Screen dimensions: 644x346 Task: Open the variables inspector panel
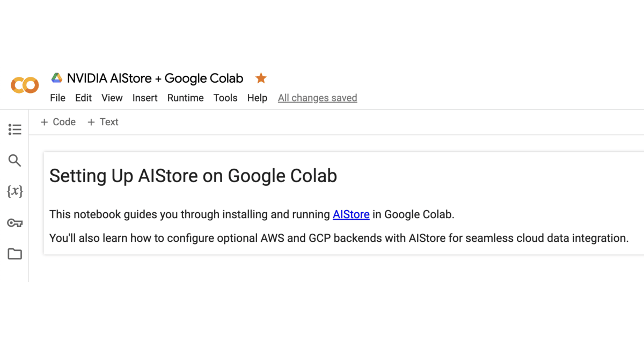tap(14, 192)
